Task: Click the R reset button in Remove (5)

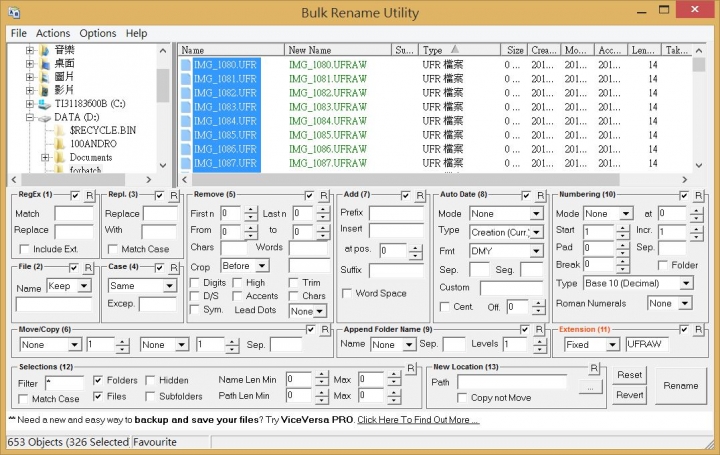Action: coord(324,196)
